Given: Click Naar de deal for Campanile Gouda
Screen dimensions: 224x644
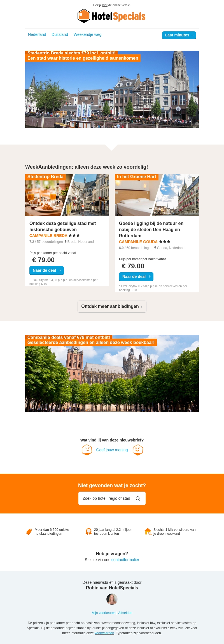Looking at the screenshot, I should click(136, 276).
